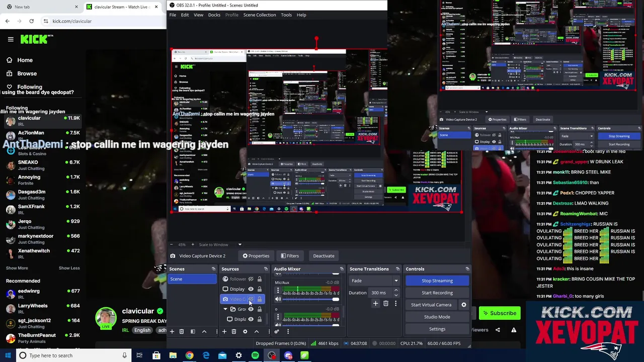Collapse the Group source tree arrow
The height and width of the screenshot is (362, 644).
click(225, 309)
